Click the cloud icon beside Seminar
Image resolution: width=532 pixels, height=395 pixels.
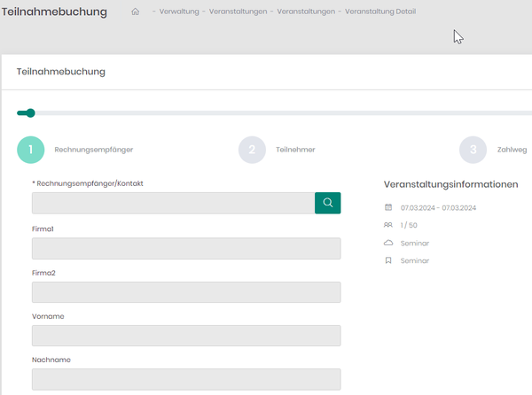click(x=388, y=243)
